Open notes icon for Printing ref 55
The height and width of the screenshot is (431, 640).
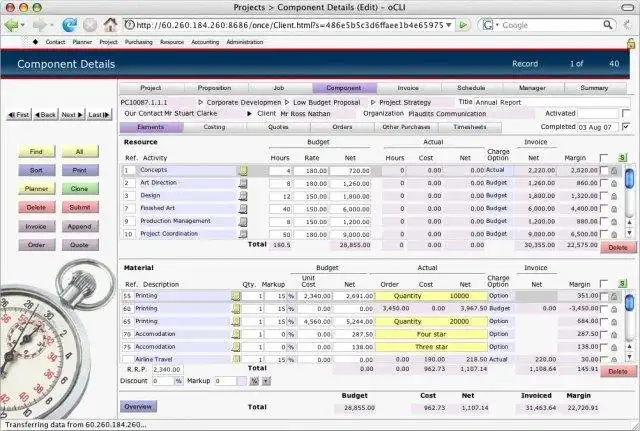236,296
